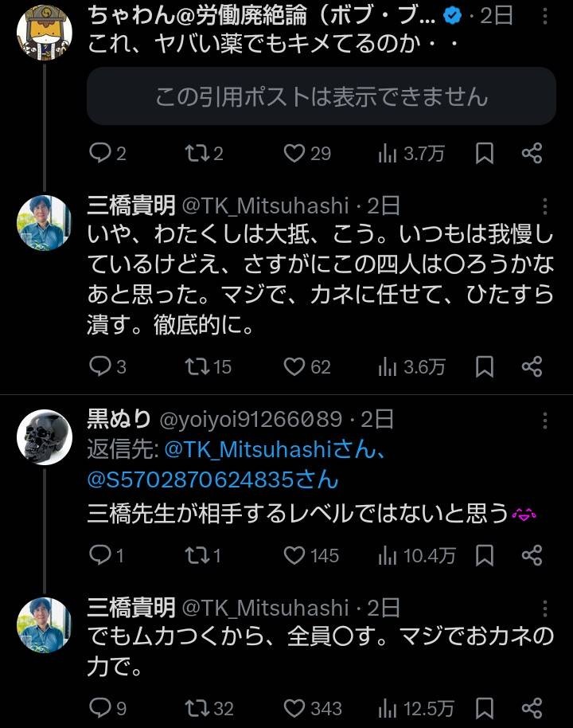
Task: Share the ちゃわん post
Action: click(x=532, y=153)
